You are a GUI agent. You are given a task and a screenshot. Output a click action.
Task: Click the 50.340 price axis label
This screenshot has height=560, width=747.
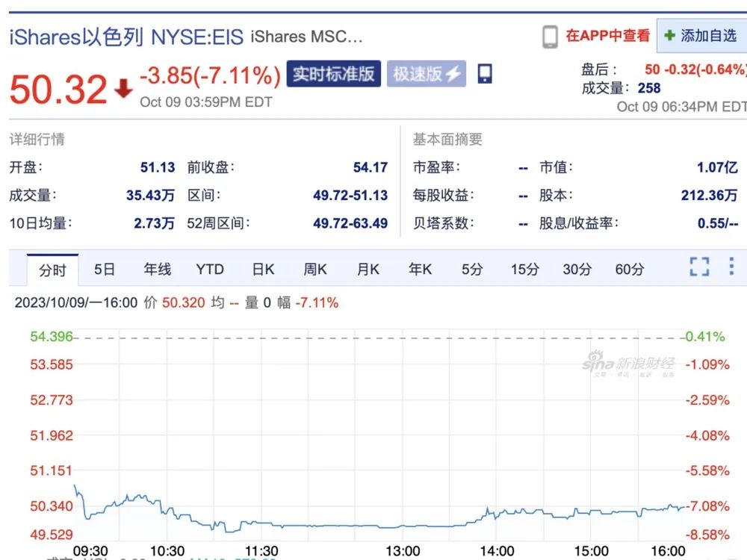pos(52,505)
